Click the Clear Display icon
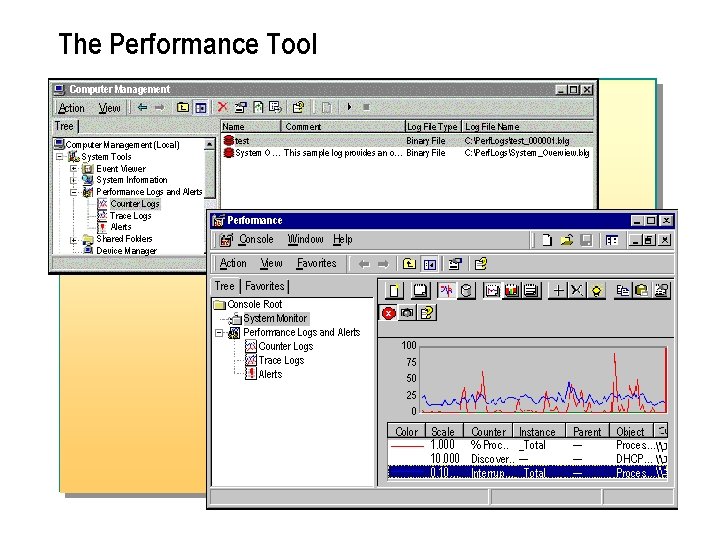 tap(420, 291)
